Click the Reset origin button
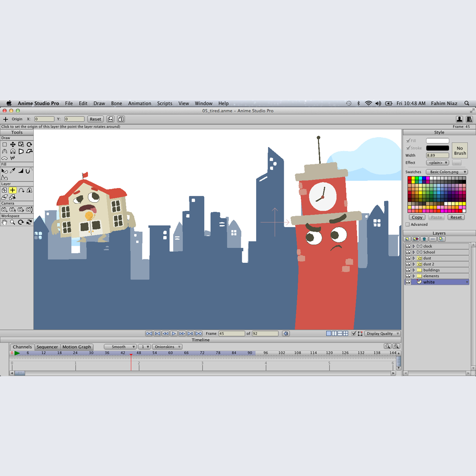The image size is (476, 476). tap(95, 119)
